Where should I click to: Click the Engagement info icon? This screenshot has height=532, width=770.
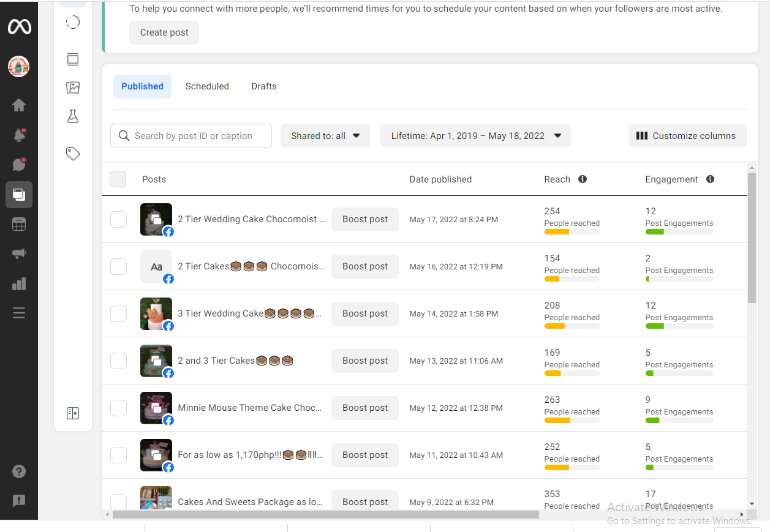tap(710, 179)
